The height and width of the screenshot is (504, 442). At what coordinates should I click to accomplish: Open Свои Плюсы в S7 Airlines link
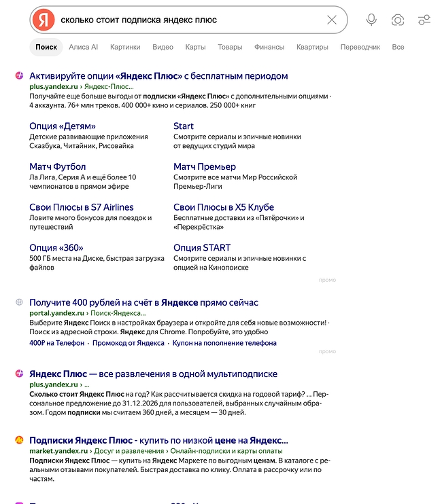pyautogui.click(x=82, y=207)
